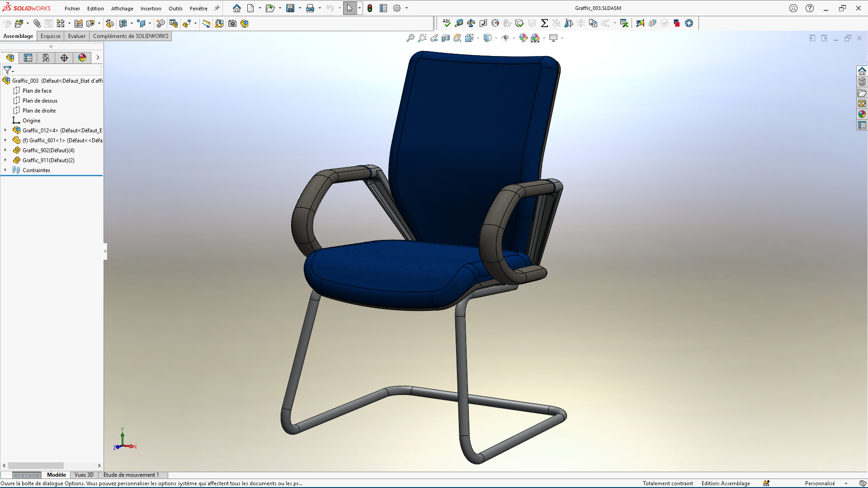Open an existing file

(270, 8)
